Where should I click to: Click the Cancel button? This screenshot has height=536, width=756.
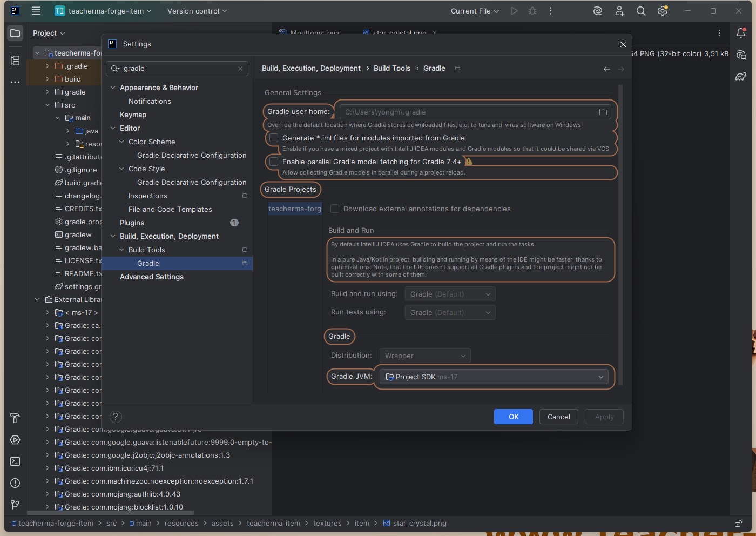point(559,417)
